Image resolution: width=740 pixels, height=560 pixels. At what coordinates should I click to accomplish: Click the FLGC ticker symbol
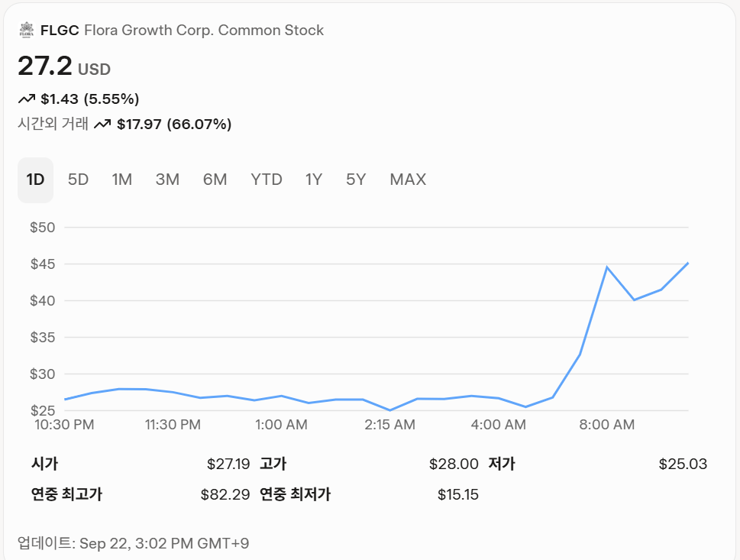[x=60, y=31]
